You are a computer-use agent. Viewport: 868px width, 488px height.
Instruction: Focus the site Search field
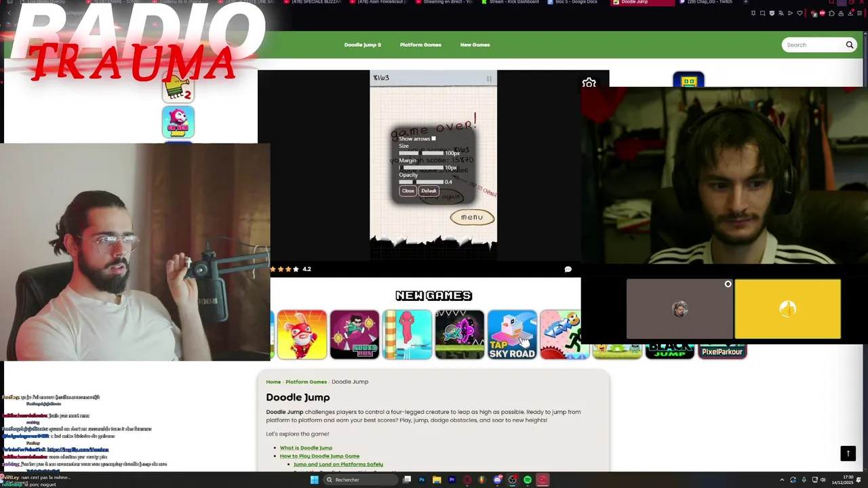pyautogui.click(x=814, y=45)
